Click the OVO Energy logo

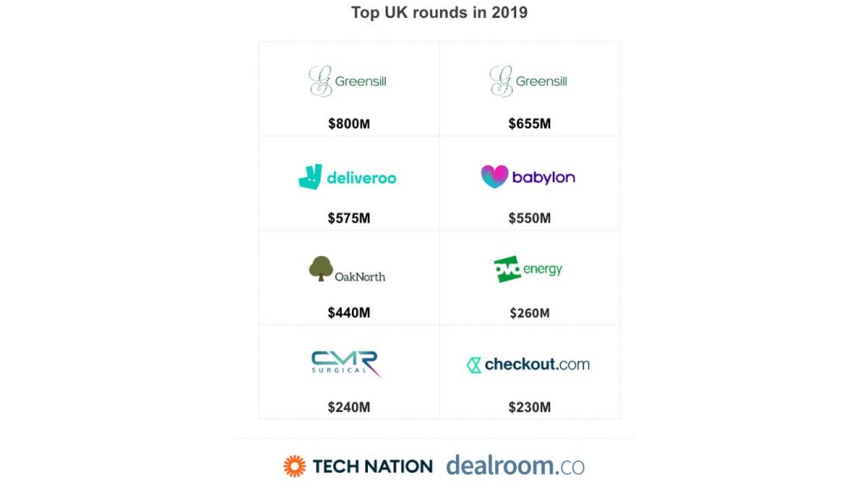pos(528,269)
